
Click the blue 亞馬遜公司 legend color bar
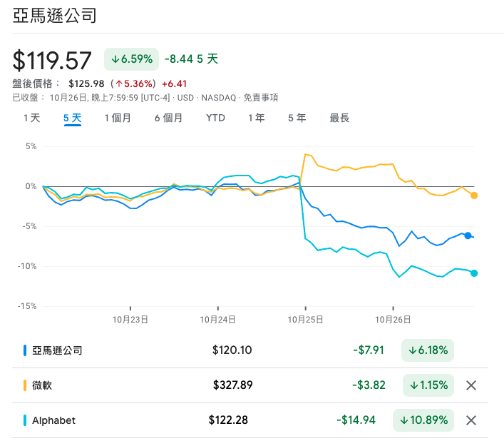[x=25, y=350]
